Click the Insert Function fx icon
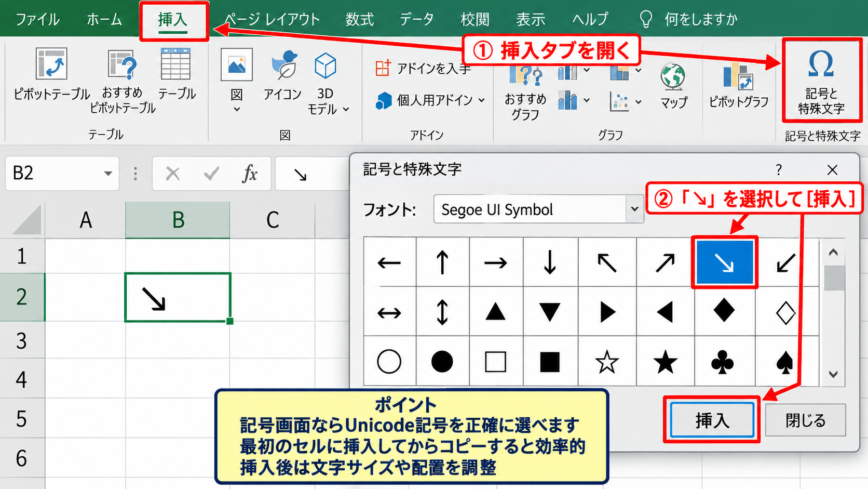The image size is (868, 489). pos(250,173)
